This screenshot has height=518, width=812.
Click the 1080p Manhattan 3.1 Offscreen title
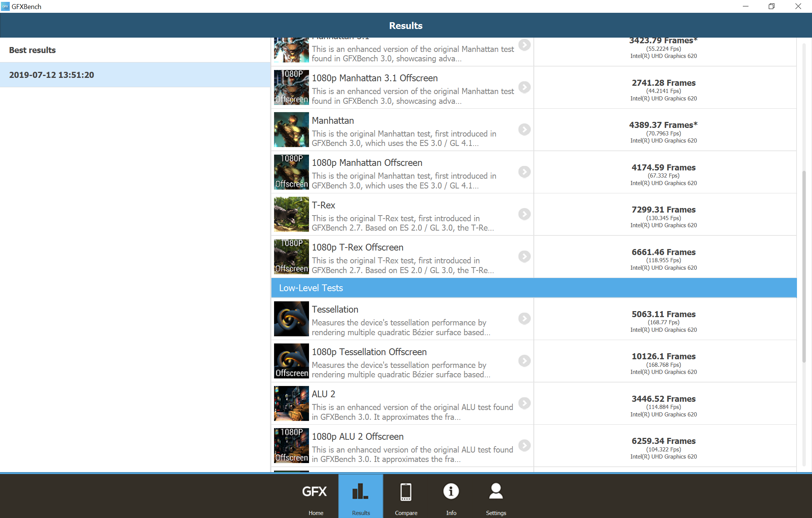[375, 78]
